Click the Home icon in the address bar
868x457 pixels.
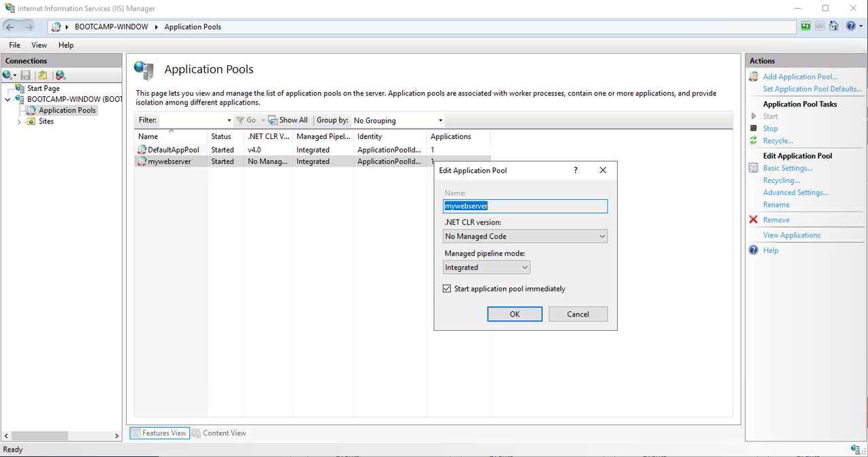[833, 26]
